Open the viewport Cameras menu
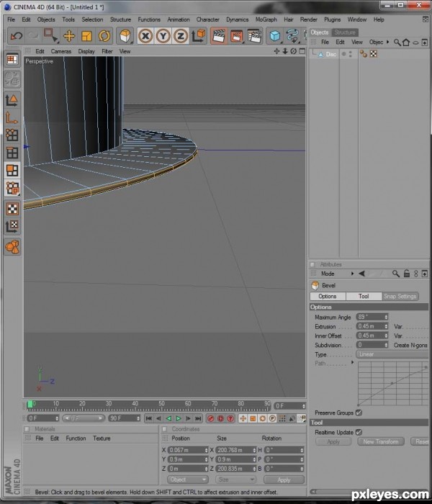The height and width of the screenshot is (504, 432). pos(61,51)
